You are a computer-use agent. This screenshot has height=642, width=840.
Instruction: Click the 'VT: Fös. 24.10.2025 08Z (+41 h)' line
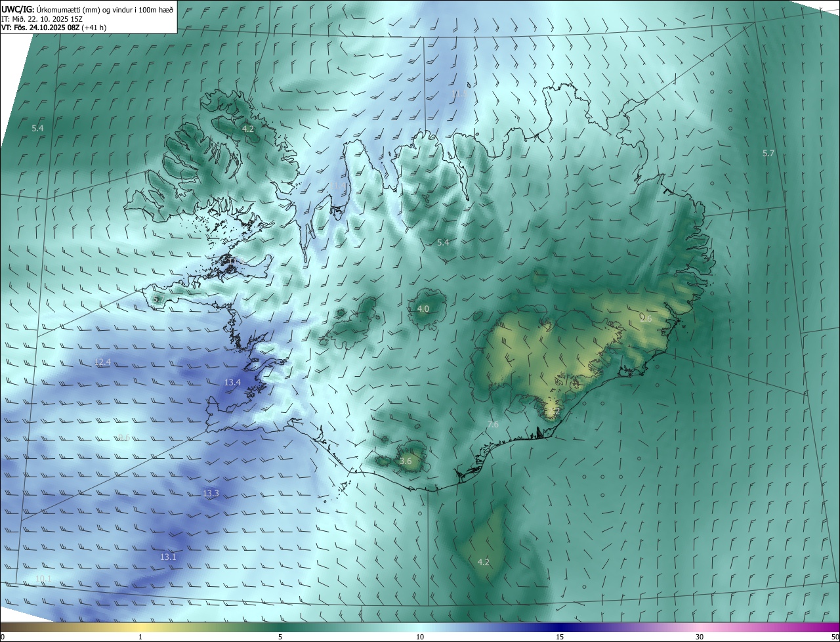tap(54, 28)
